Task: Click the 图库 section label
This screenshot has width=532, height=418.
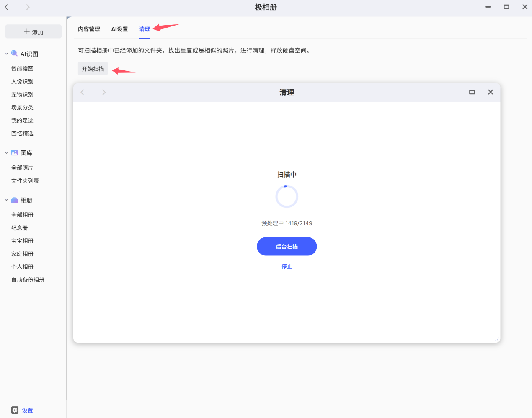Action: (26, 153)
